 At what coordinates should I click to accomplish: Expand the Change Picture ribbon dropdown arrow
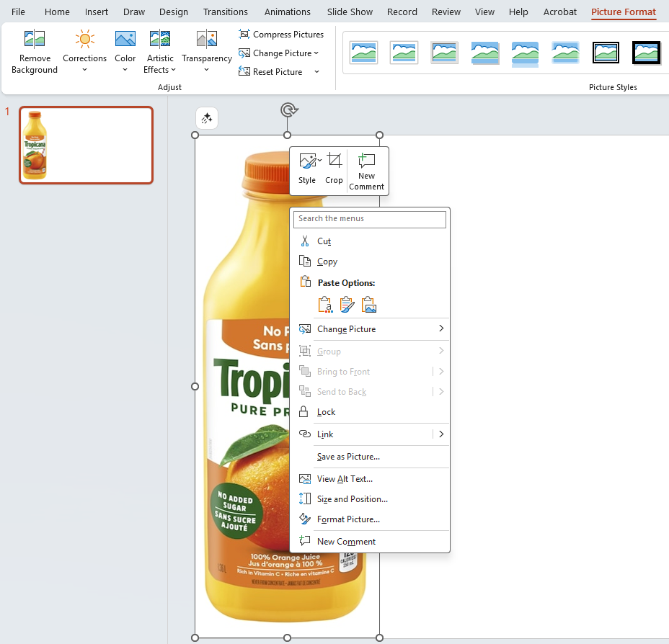(x=316, y=53)
